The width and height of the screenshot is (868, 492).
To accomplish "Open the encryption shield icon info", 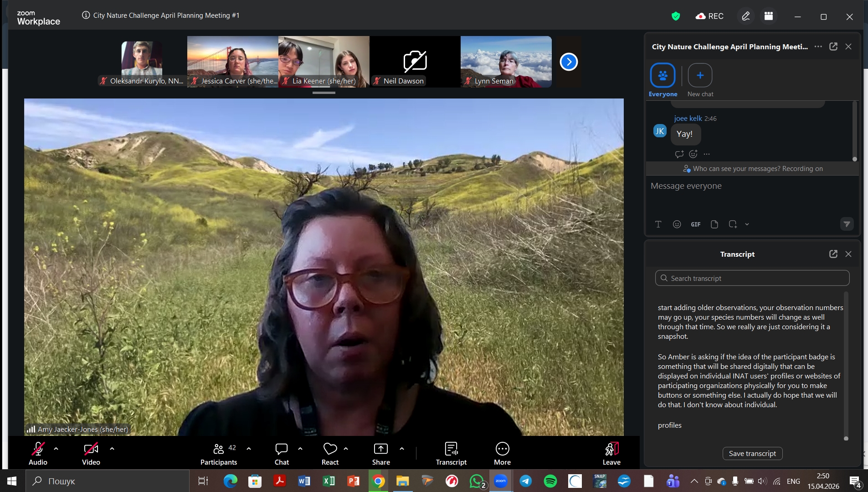I will (675, 16).
